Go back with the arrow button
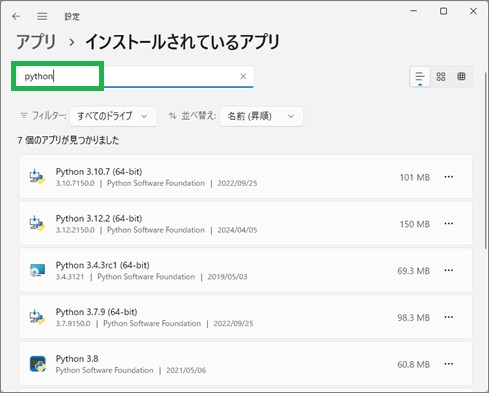 pyautogui.click(x=16, y=16)
